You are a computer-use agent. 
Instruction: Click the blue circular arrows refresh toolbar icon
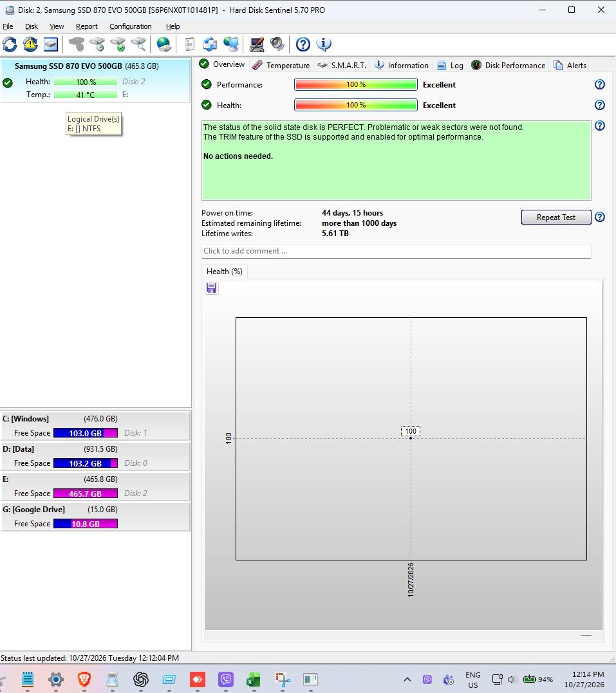(10, 44)
